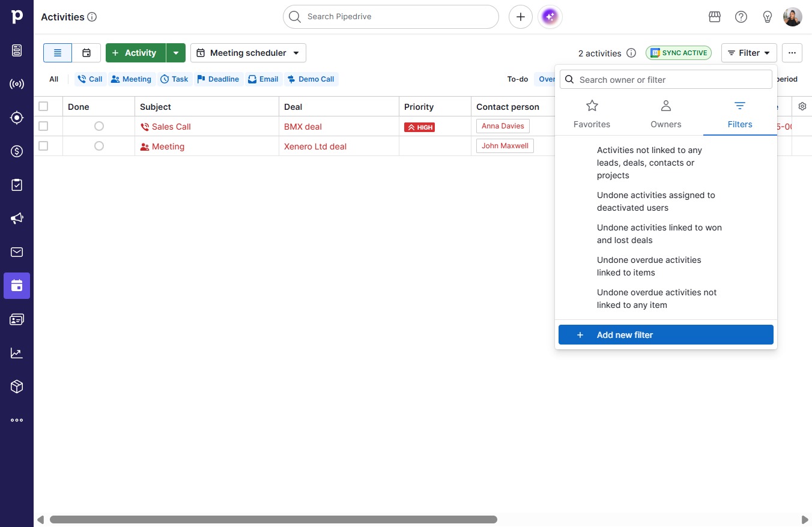Open the radar signal icon in sidebar
Screen dimensions: 812x527
tap(17, 84)
